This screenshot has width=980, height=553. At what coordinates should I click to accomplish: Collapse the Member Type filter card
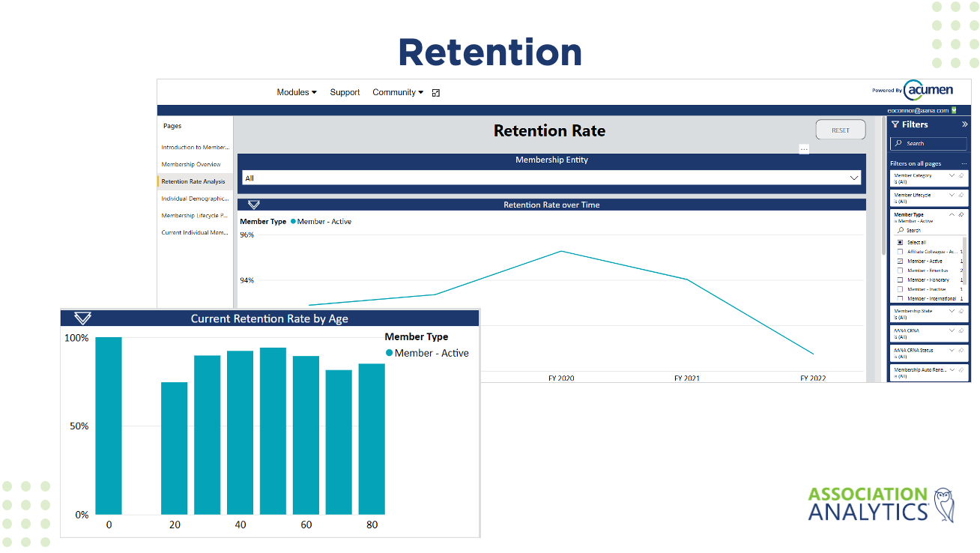click(952, 214)
